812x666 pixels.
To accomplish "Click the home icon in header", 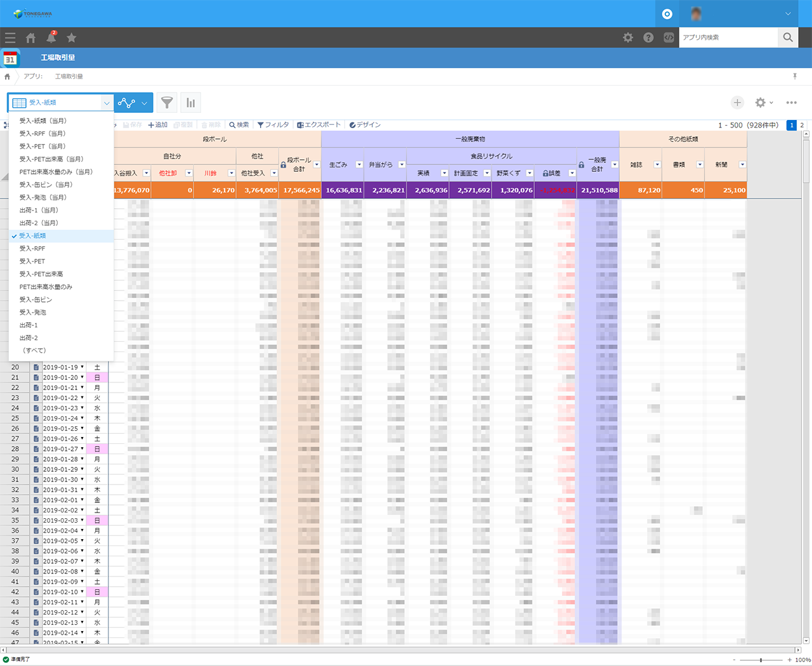I will pos(30,37).
